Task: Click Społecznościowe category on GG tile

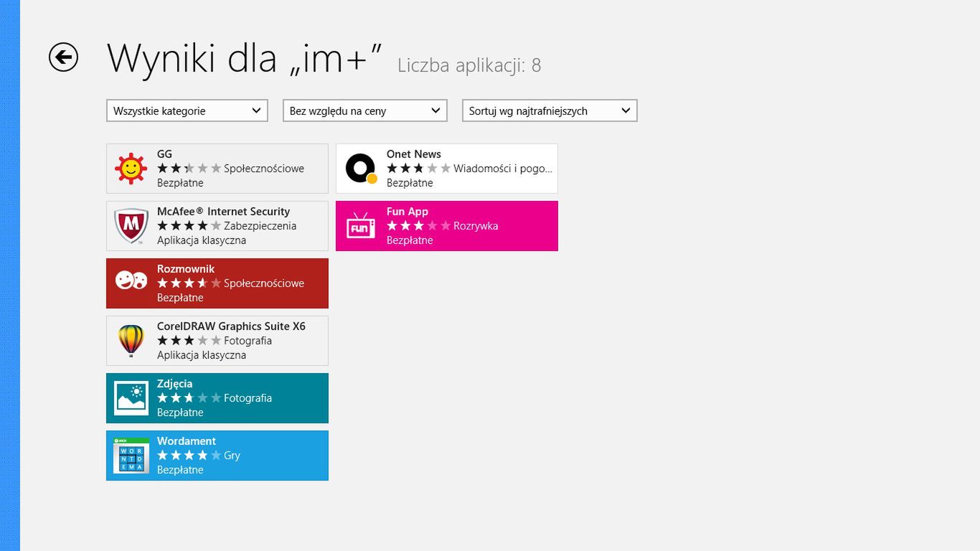Action: pyautogui.click(x=264, y=169)
